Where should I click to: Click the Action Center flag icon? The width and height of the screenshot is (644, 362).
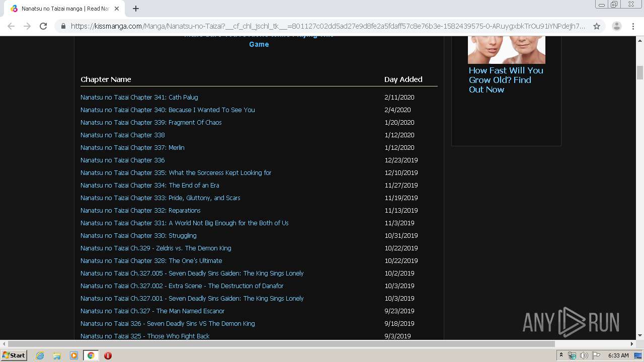(596, 355)
